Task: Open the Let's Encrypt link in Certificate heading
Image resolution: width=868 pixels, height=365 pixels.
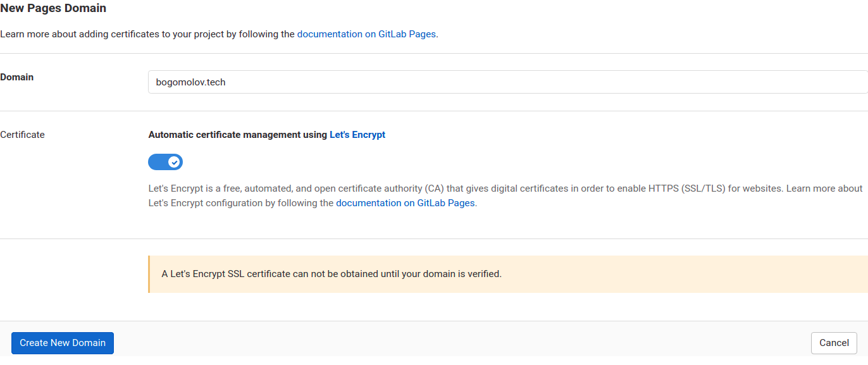Action: point(357,135)
